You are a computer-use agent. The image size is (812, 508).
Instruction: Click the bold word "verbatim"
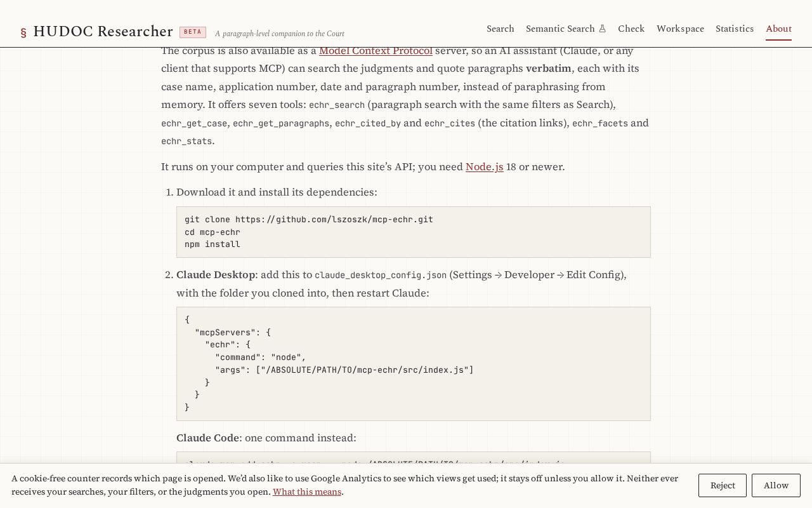549,69
